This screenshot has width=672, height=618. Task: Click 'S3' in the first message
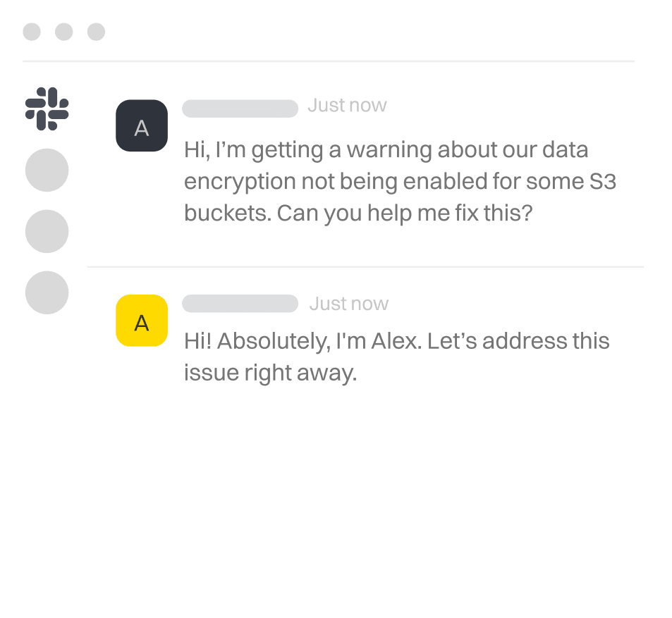602,181
